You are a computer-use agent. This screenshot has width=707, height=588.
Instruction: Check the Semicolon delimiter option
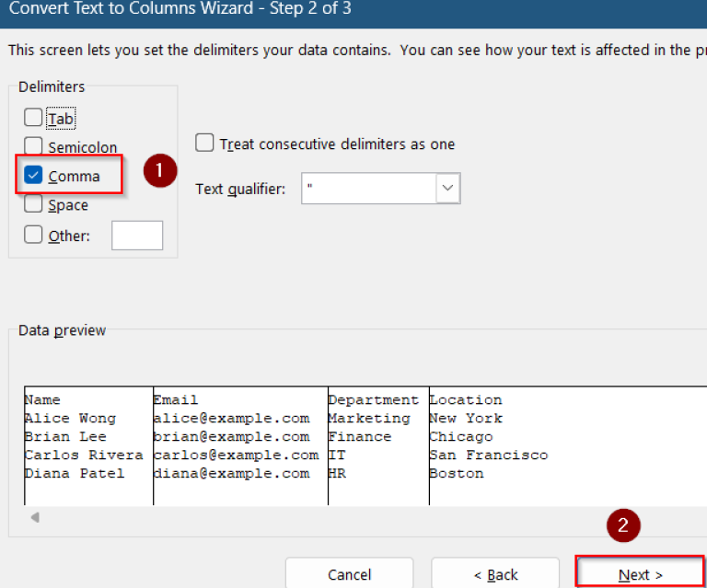(33, 146)
